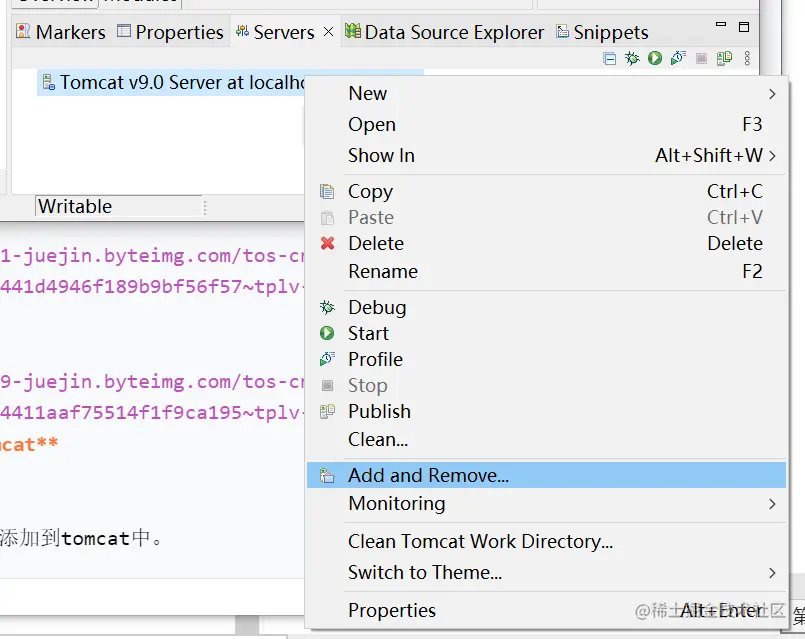The width and height of the screenshot is (805, 639).
Task: Open the Markers tab
Action: pyautogui.click(x=61, y=32)
